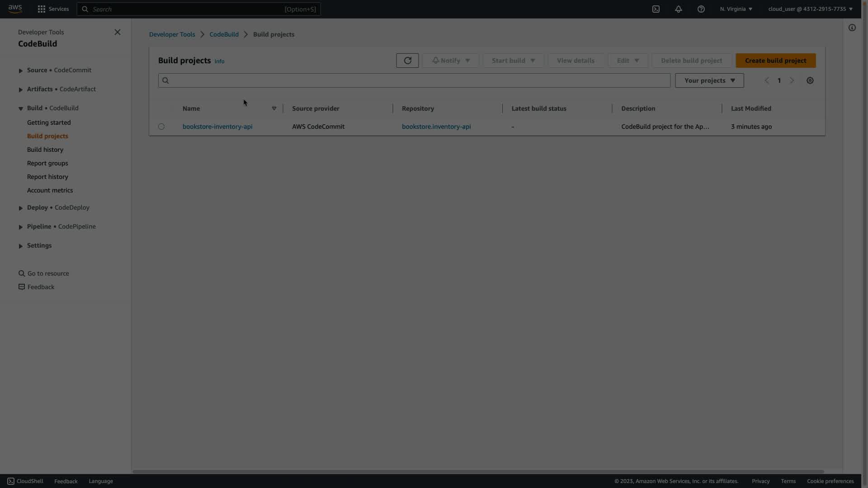
Task: Go to Build history in sidebar
Action: tap(45, 150)
